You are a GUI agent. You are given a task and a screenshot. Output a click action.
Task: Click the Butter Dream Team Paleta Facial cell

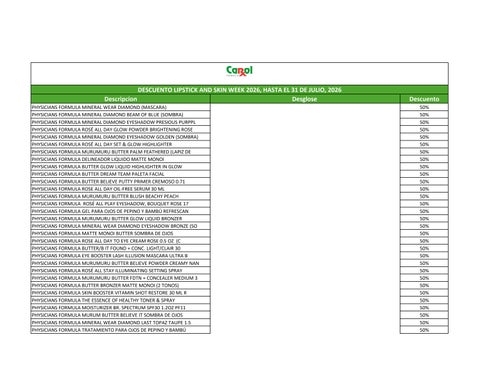coord(121,174)
